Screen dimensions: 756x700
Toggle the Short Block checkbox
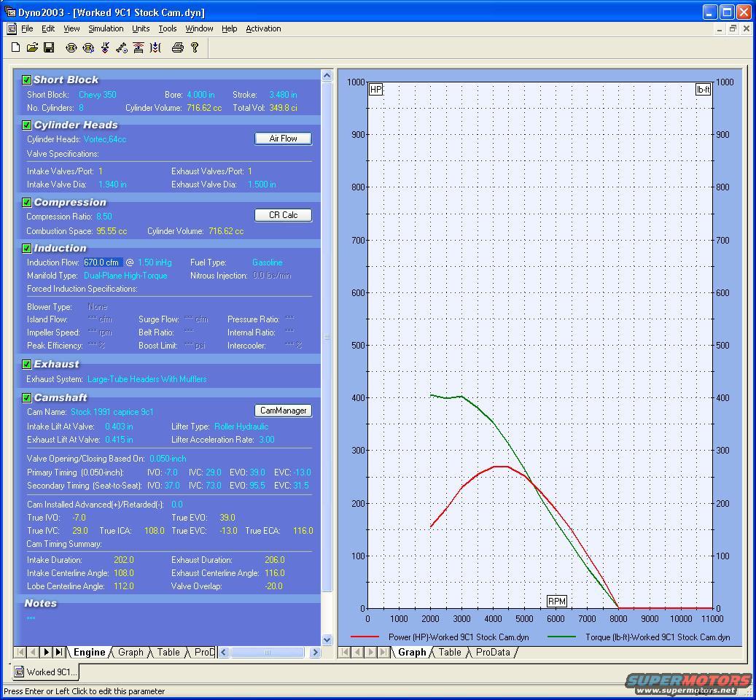click(27, 80)
